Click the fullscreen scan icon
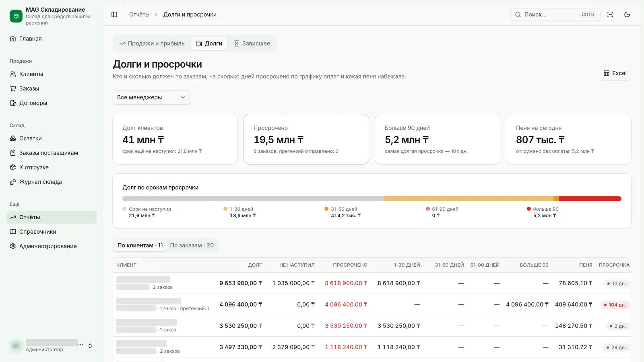The height and width of the screenshot is (362, 644). click(610, 14)
